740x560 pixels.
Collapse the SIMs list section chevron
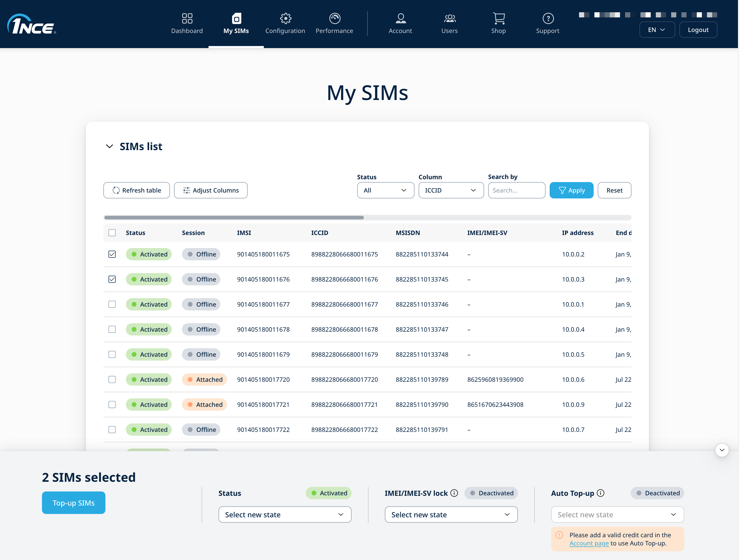click(x=110, y=147)
